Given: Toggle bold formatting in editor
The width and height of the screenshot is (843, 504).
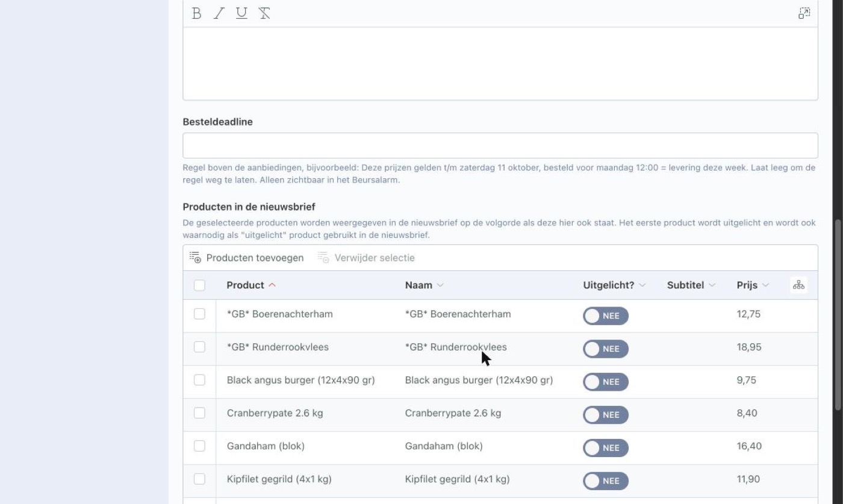Looking at the screenshot, I should click(x=196, y=13).
